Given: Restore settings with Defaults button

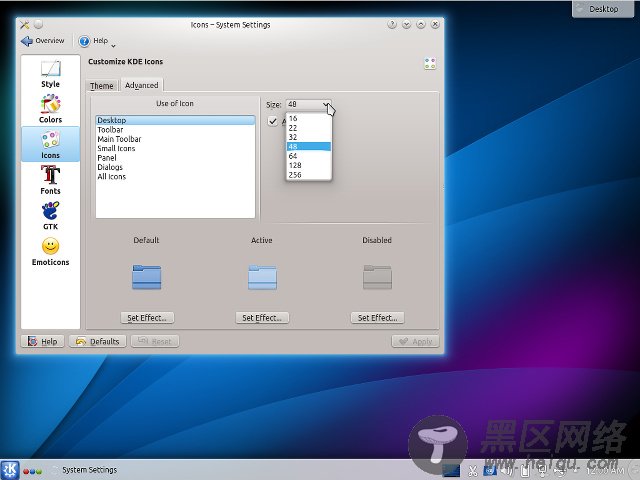Looking at the screenshot, I should click(98, 341).
